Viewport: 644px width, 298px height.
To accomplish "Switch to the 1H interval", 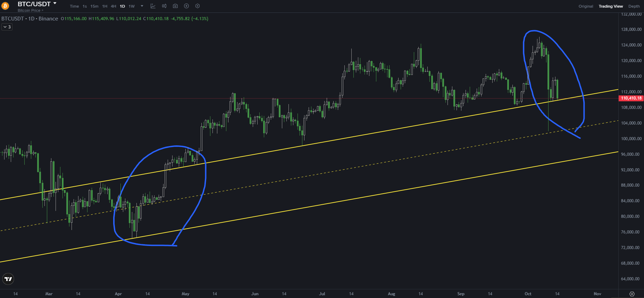I will pos(104,6).
